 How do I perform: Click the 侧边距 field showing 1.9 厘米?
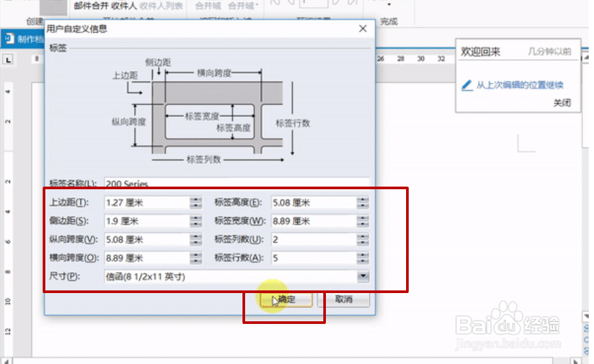point(147,221)
